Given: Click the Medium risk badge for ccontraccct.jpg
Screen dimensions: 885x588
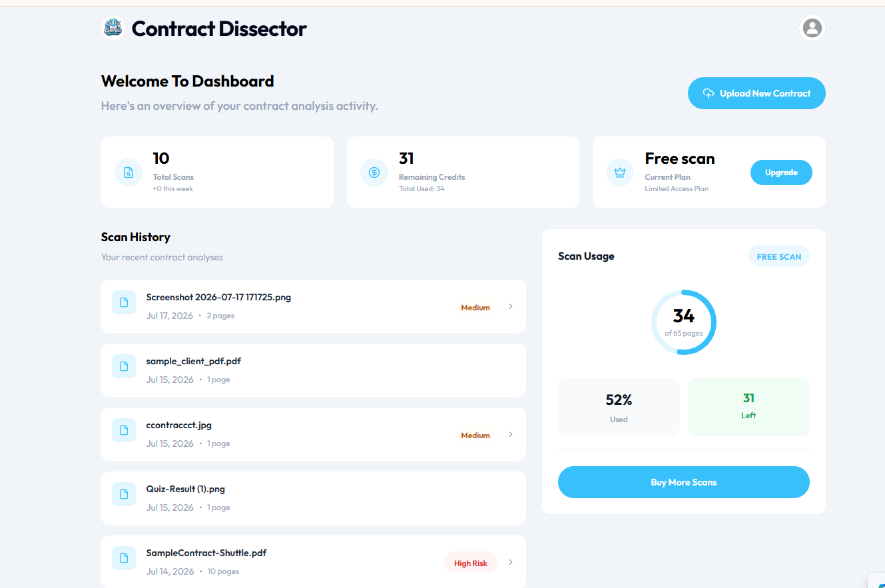Looking at the screenshot, I should (475, 436).
